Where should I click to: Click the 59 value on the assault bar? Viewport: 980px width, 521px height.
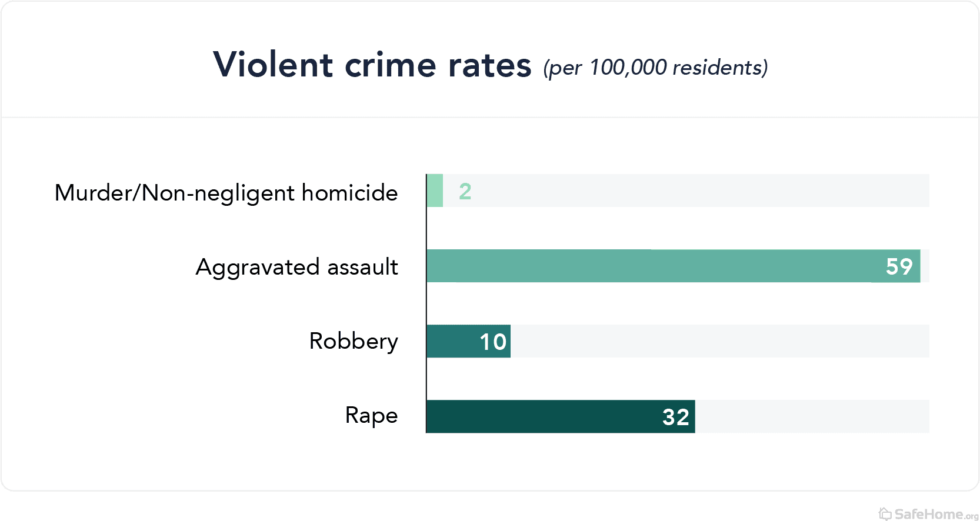[899, 266]
